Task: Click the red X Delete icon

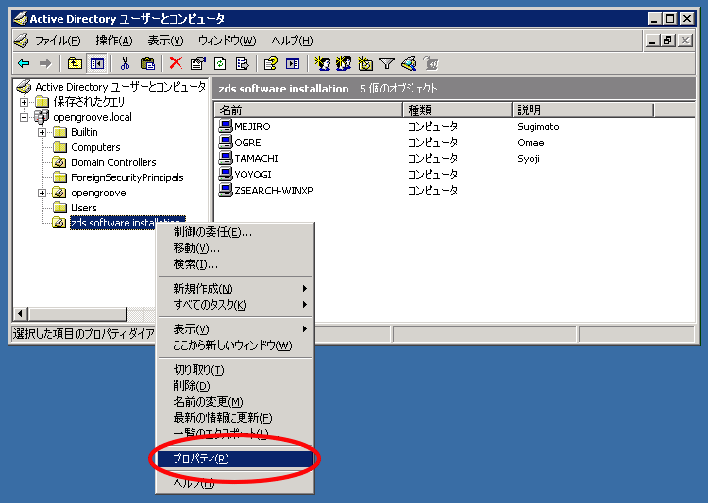Action: pyautogui.click(x=176, y=63)
